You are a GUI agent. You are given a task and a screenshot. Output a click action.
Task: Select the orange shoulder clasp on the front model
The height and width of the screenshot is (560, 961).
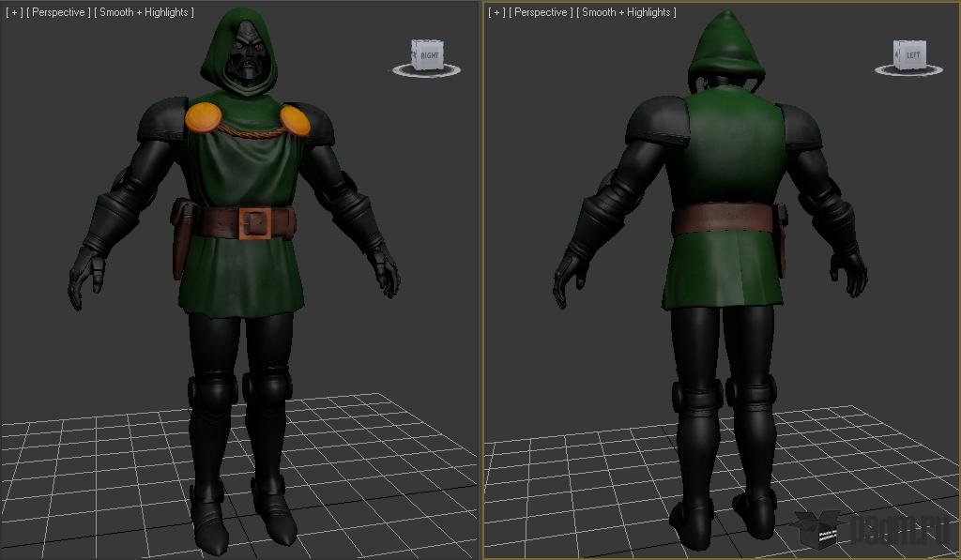pos(203,116)
